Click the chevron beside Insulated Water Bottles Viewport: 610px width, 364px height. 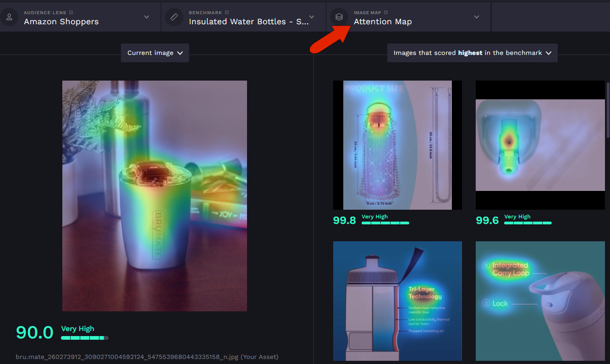(x=312, y=17)
